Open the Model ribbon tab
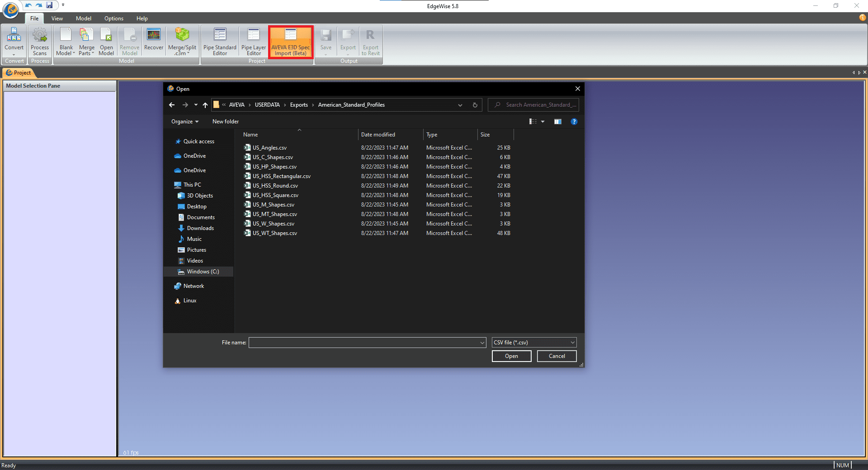The image size is (868, 470). 84,19
